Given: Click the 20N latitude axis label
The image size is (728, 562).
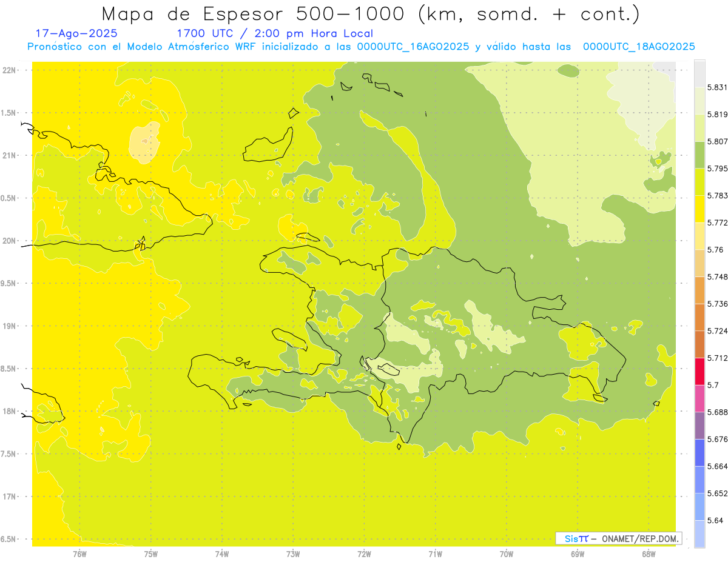Looking at the screenshot, I should [x=9, y=241].
